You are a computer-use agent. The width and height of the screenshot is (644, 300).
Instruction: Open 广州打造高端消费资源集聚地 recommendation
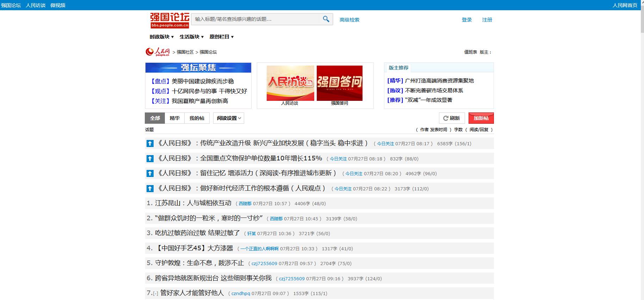439,80
